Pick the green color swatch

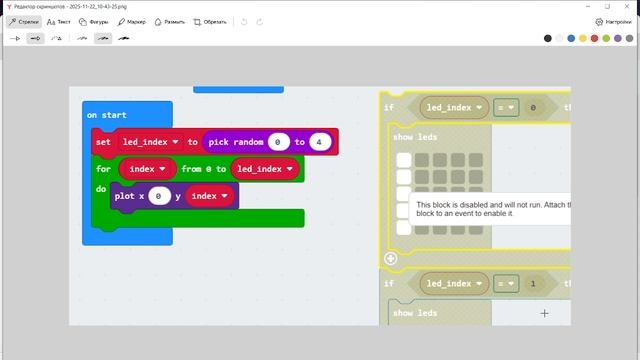(606, 38)
